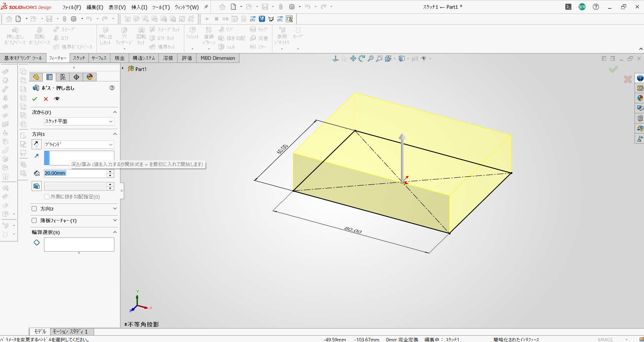Open the ファイル(F) menu
The width and height of the screenshot is (644, 342).
click(72, 7)
